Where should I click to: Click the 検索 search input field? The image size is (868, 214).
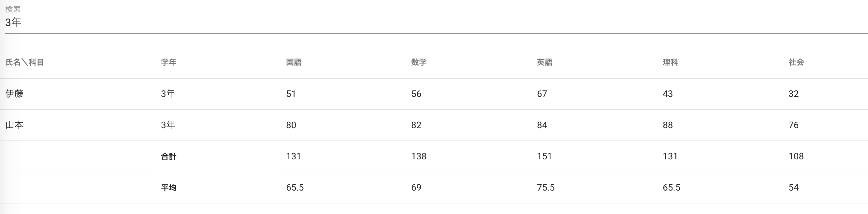click(x=435, y=22)
